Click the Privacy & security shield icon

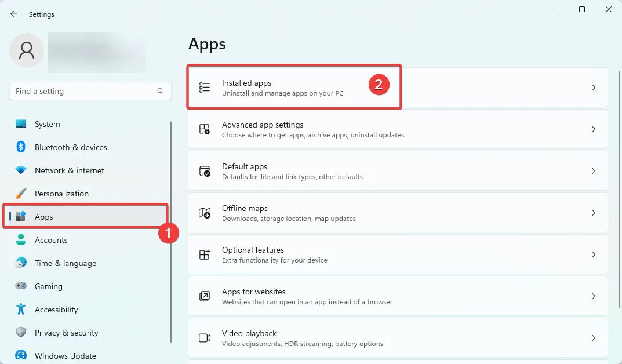point(21,332)
